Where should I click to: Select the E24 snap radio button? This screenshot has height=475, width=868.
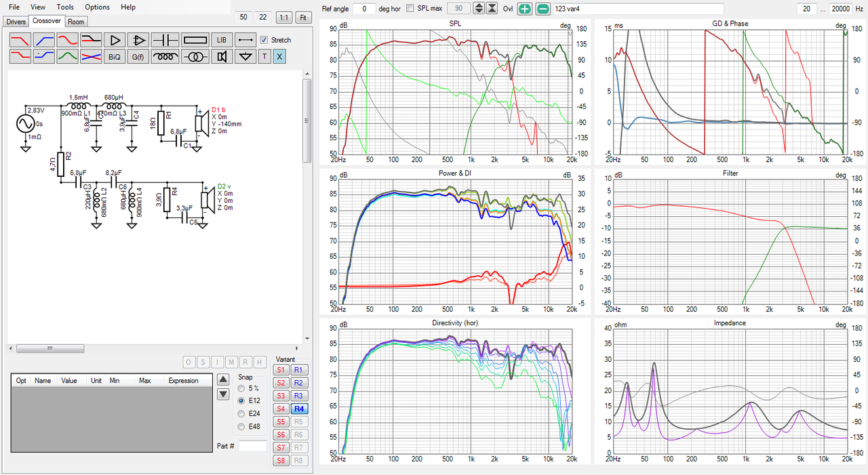tap(242, 414)
